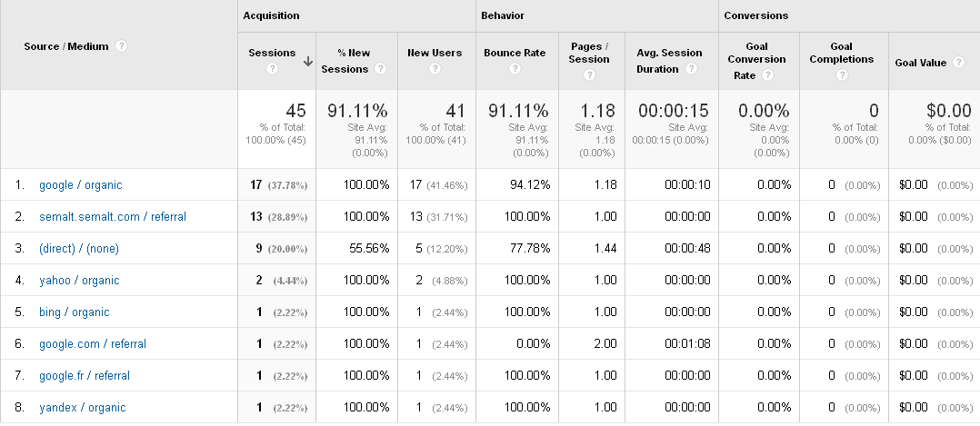
Task: Click bing / organic link
Action: coord(74,312)
